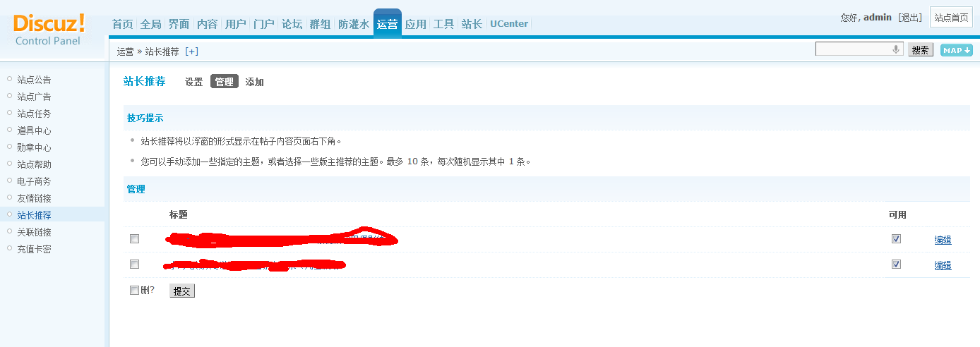Open 用户 in top navigation

coord(235,24)
